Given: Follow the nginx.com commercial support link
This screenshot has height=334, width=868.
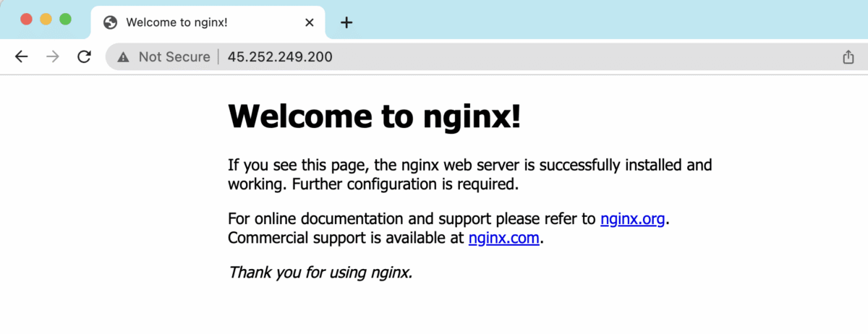Looking at the screenshot, I should pos(503,238).
